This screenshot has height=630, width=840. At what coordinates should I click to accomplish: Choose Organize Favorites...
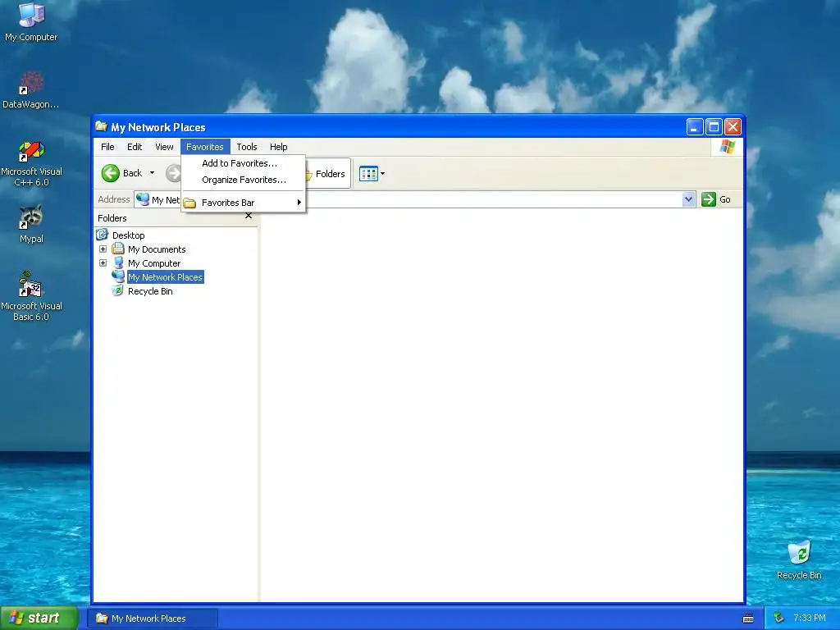click(243, 180)
